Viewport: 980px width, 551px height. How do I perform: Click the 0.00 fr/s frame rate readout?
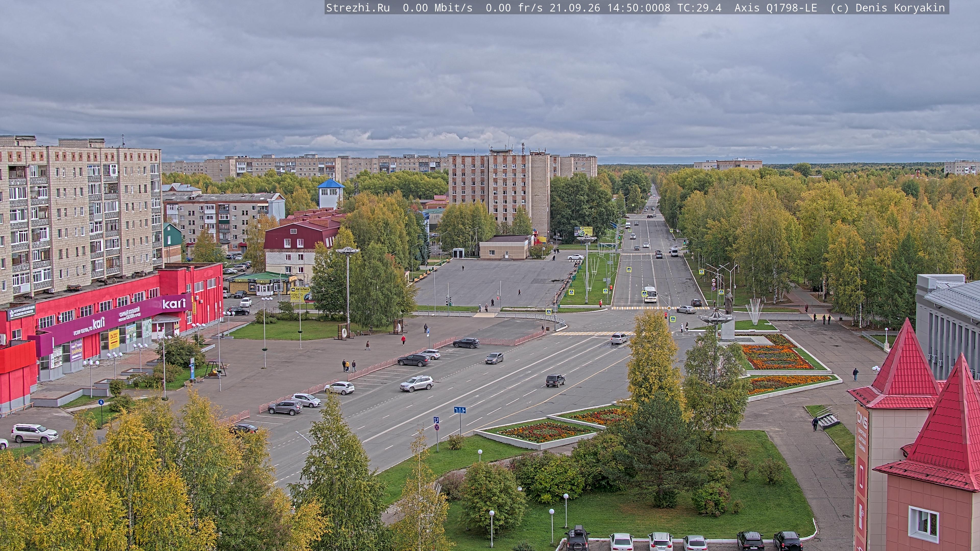514,8
